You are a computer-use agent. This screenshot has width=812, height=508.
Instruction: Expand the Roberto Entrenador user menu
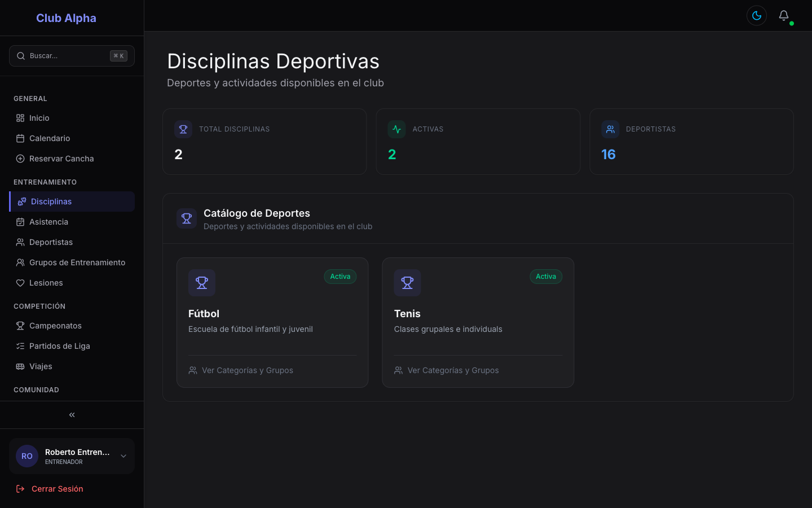click(x=72, y=456)
